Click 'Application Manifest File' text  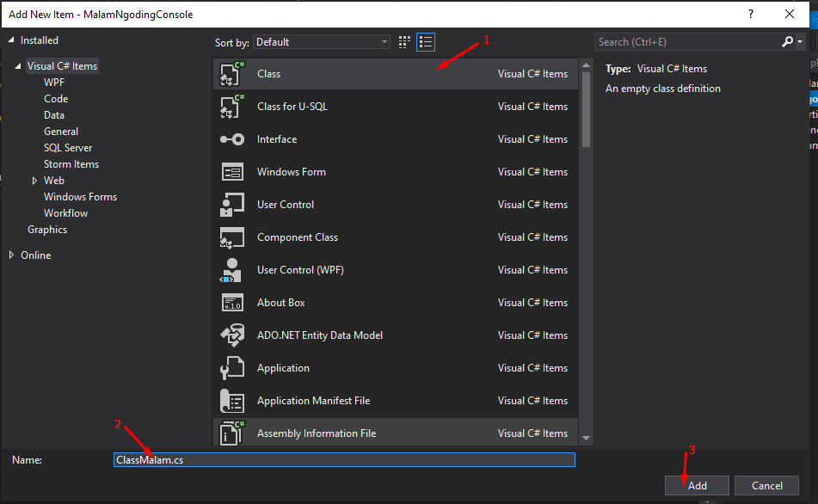pos(314,401)
